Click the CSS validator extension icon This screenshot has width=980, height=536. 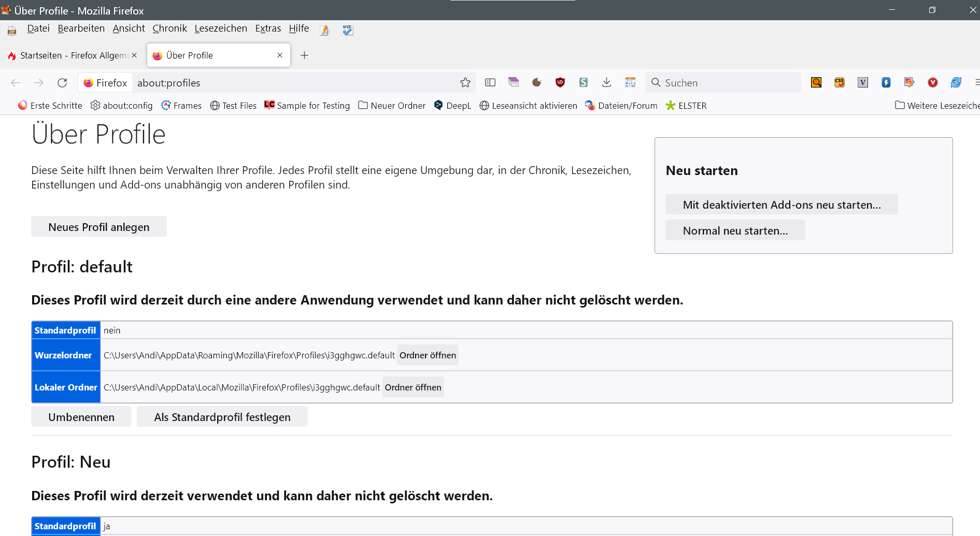[839, 82]
